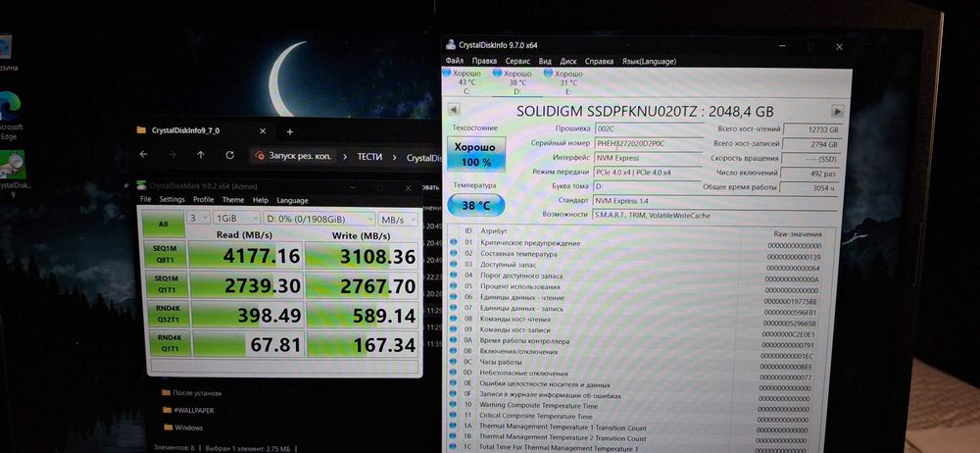This screenshot has height=453, width=980.
Task: Open Theme menu in CrystalDiskMark
Action: point(233,200)
